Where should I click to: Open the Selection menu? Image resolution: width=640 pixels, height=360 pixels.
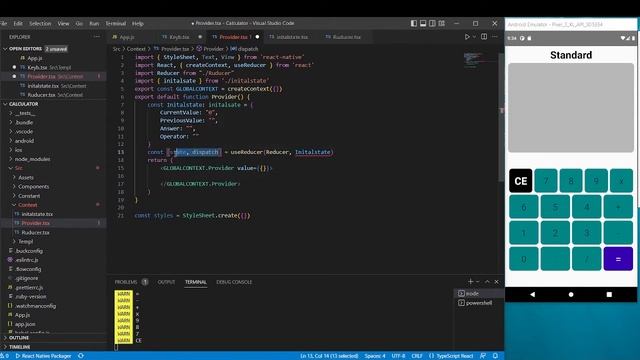[40, 24]
